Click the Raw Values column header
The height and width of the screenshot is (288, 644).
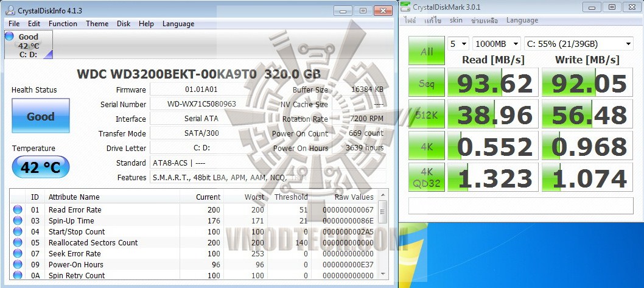tap(345, 197)
